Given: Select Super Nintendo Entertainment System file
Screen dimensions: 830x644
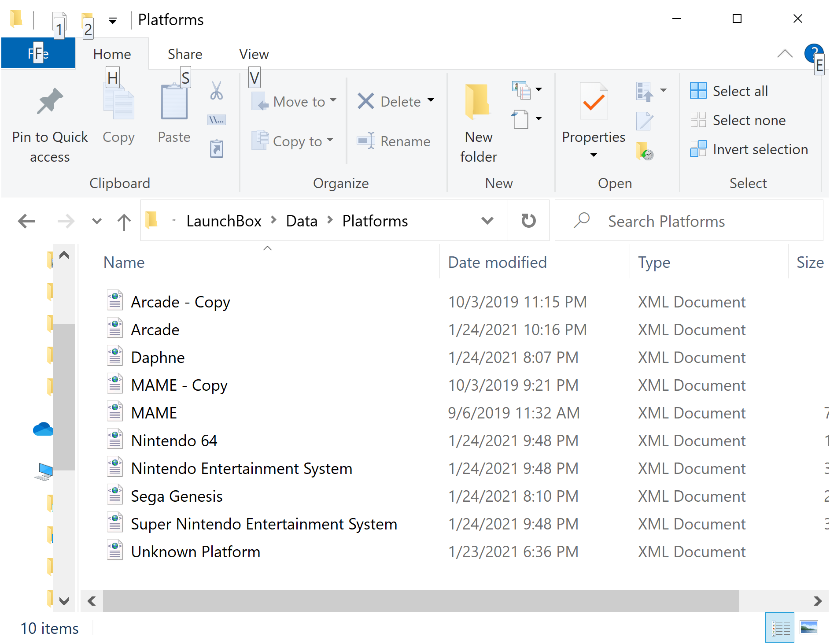Looking at the screenshot, I should tap(264, 524).
